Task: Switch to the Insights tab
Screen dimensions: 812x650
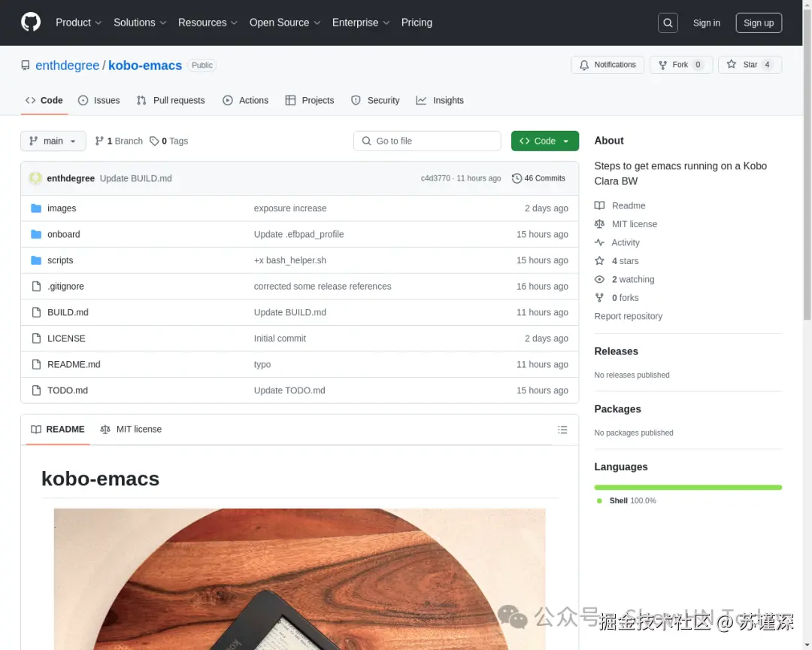Action: click(x=440, y=101)
